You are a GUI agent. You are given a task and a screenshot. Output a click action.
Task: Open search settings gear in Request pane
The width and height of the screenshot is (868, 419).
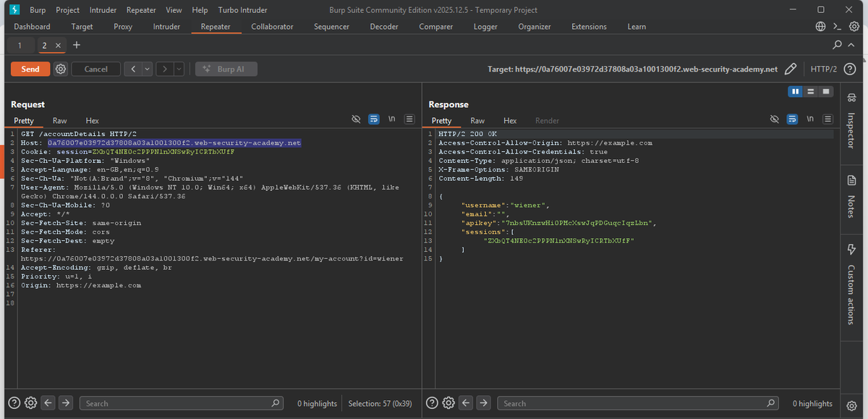[30, 403]
